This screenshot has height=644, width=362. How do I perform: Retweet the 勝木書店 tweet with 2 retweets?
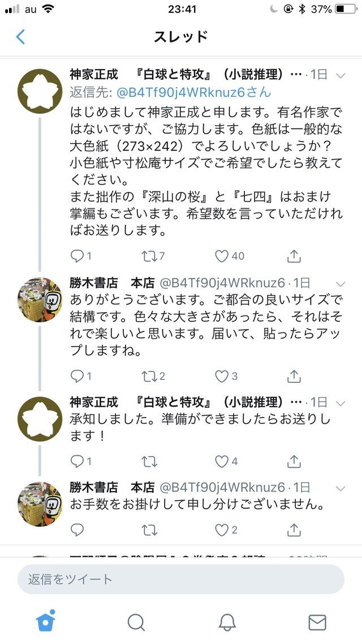(148, 376)
